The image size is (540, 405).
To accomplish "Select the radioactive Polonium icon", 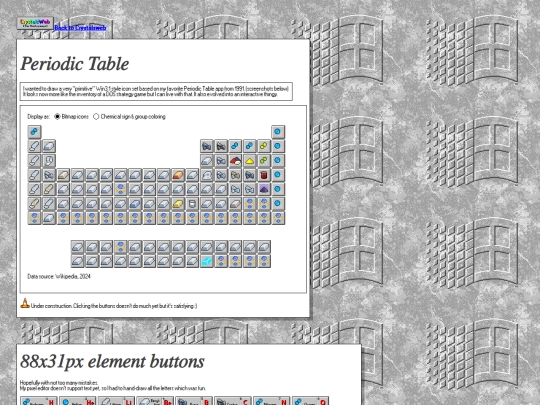I will coord(250,204).
